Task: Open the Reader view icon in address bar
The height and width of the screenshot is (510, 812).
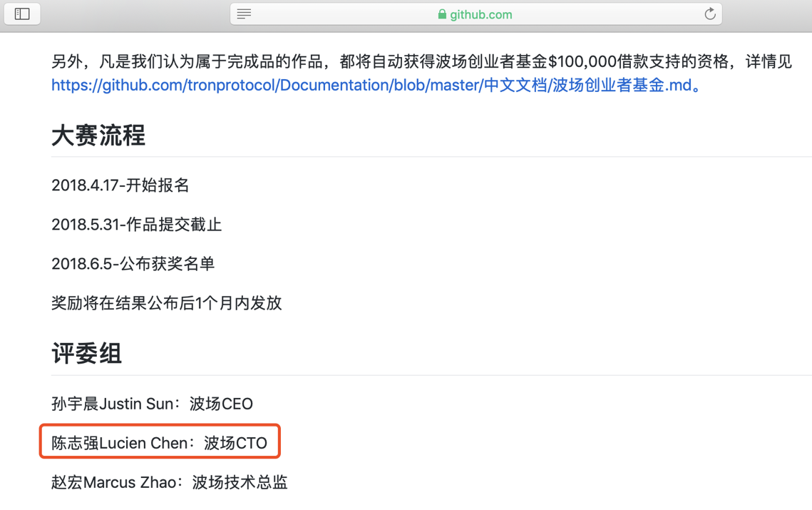Action: pyautogui.click(x=244, y=14)
